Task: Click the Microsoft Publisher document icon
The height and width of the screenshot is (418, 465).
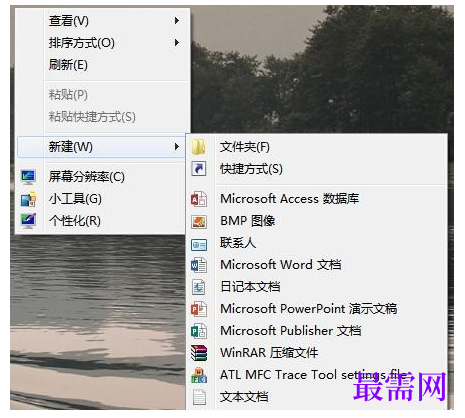Action: coord(199,331)
